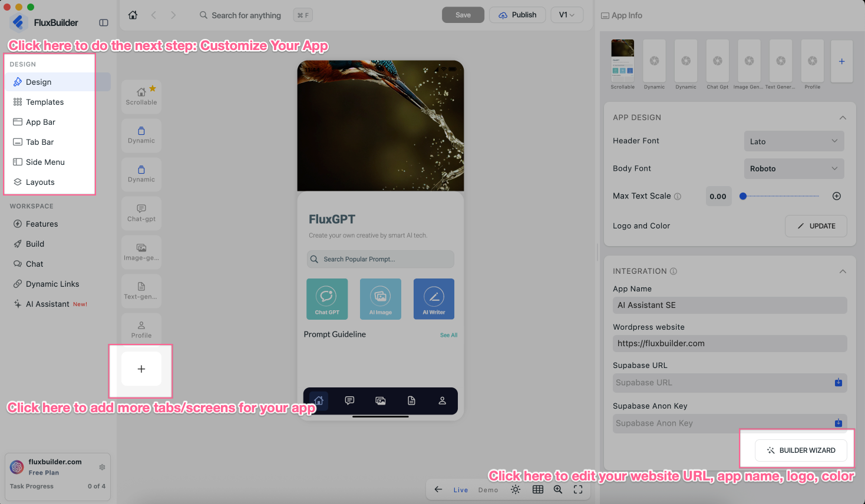Click the blue icon in Supabase Anon Key field

838,423
